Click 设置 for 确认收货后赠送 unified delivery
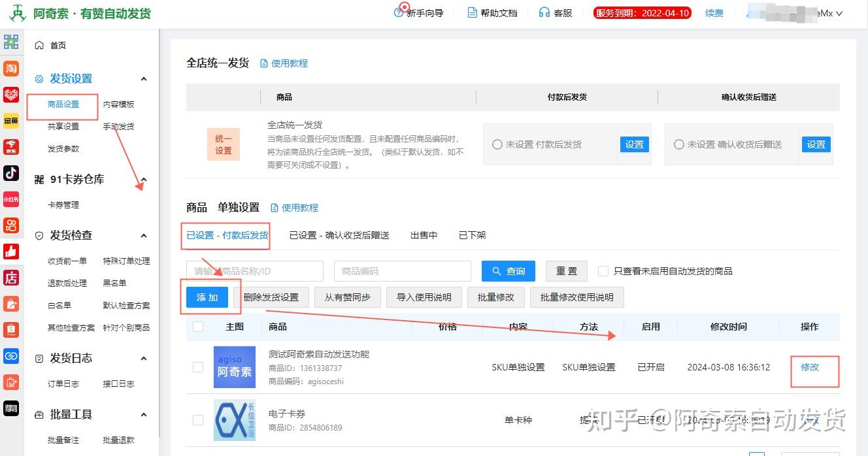Viewport: 868px width, 456px height. pos(816,144)
